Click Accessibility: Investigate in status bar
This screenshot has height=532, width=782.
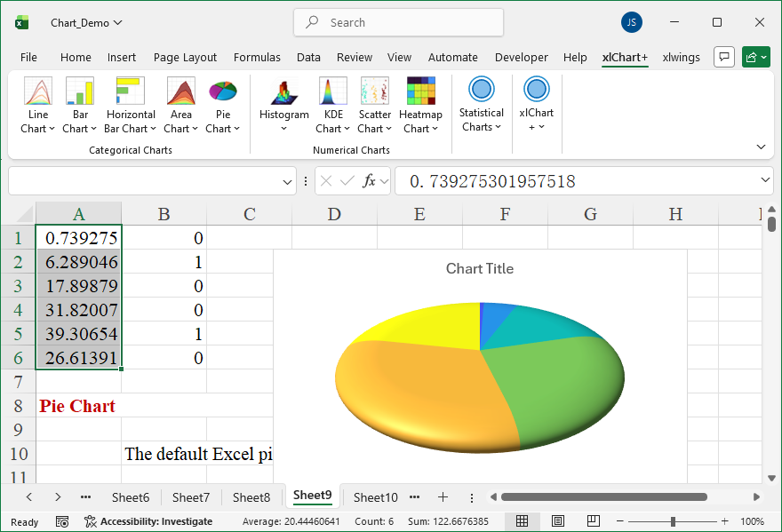click(148, 521)
